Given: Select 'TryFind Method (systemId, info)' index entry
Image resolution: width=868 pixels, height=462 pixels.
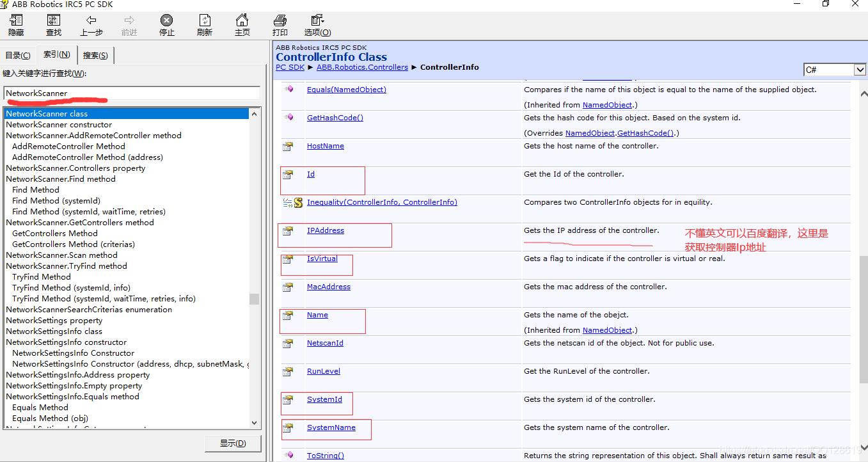Looking at the screenshot, I should 71,288.
